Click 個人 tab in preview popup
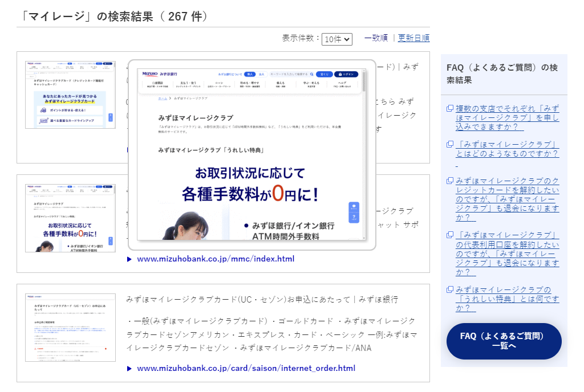 (250, 74)
